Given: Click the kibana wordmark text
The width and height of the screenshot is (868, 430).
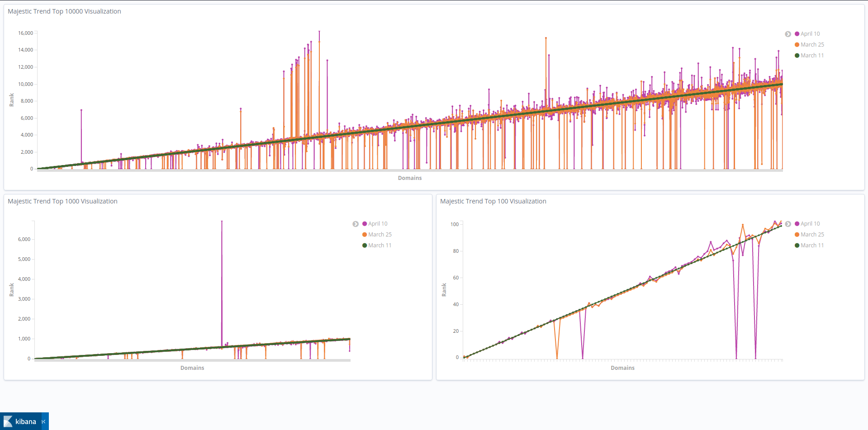Looking at the screenshot, I should 26,421.
